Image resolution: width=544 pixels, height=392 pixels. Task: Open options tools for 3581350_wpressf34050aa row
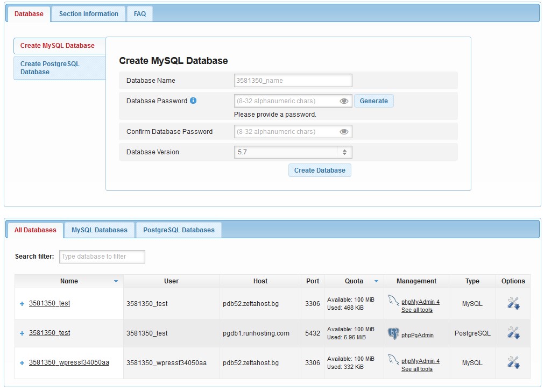pos(513,362)
